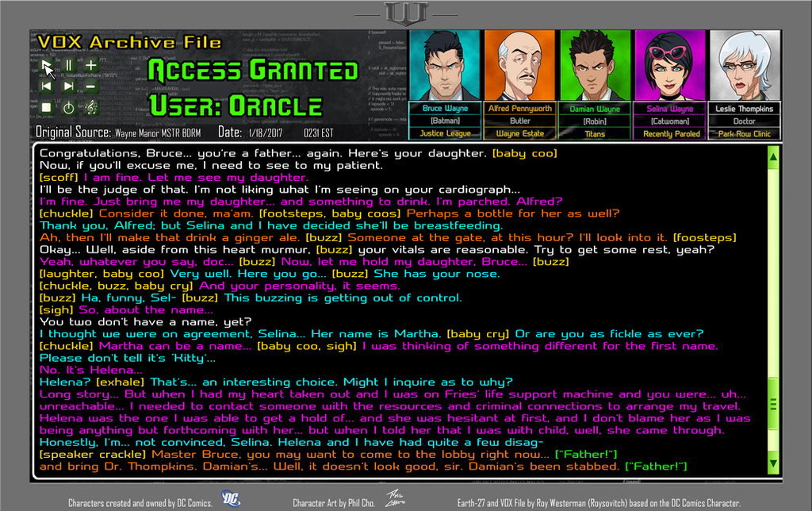Click the DC Comics logo

point(231,498)
